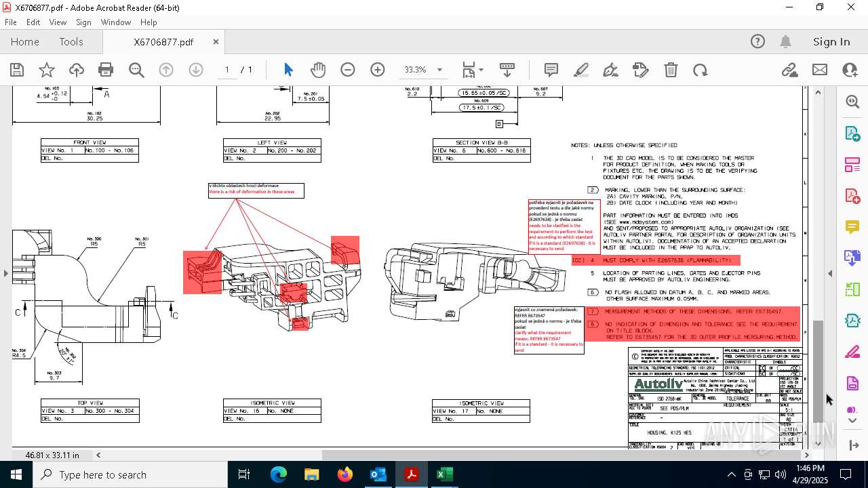Open Microsoft Edge from the taskbar
868x488 pixels.
tap(279, 474)
